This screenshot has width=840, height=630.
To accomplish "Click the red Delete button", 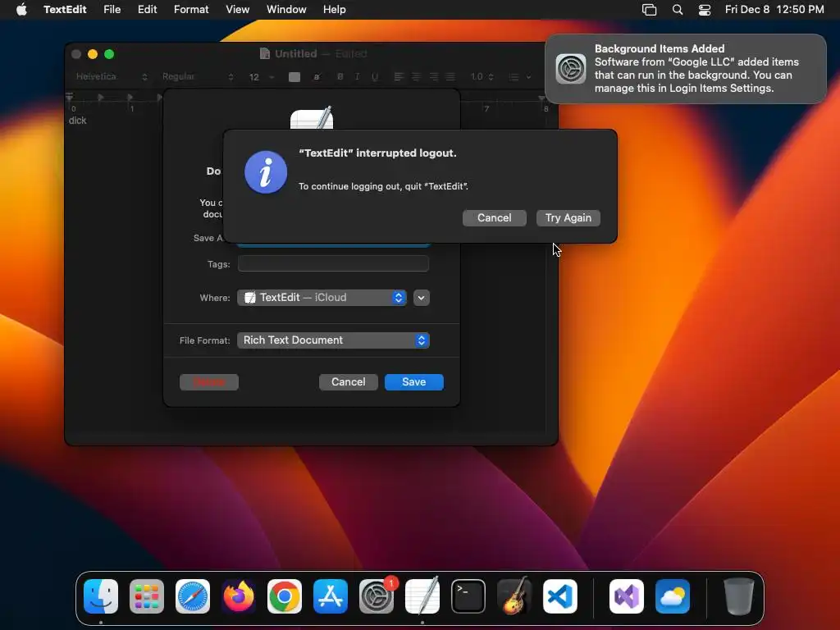I will coord(209,382).
